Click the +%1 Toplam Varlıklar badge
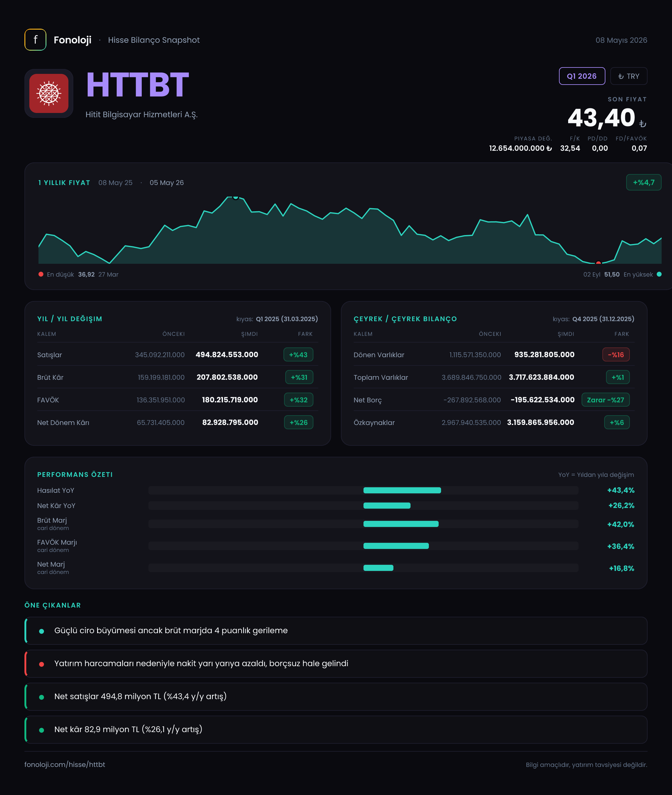Screen dimensions: 672x795 tap(618, 377)
